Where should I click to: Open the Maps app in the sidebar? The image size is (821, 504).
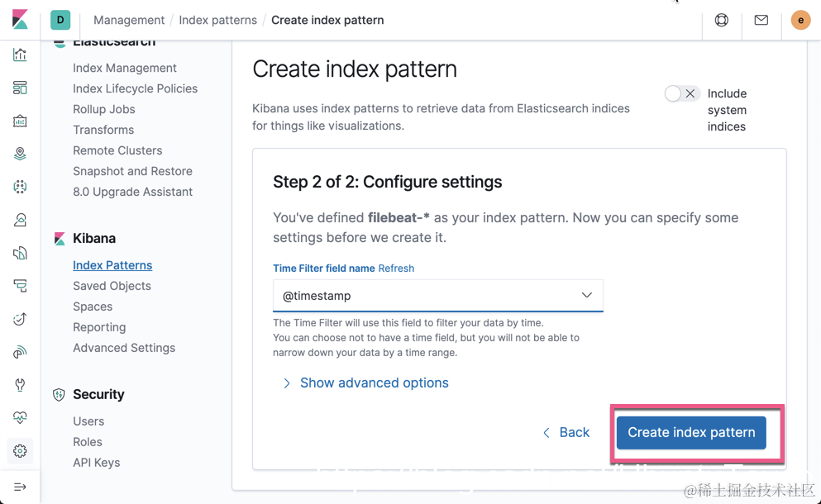20,154
